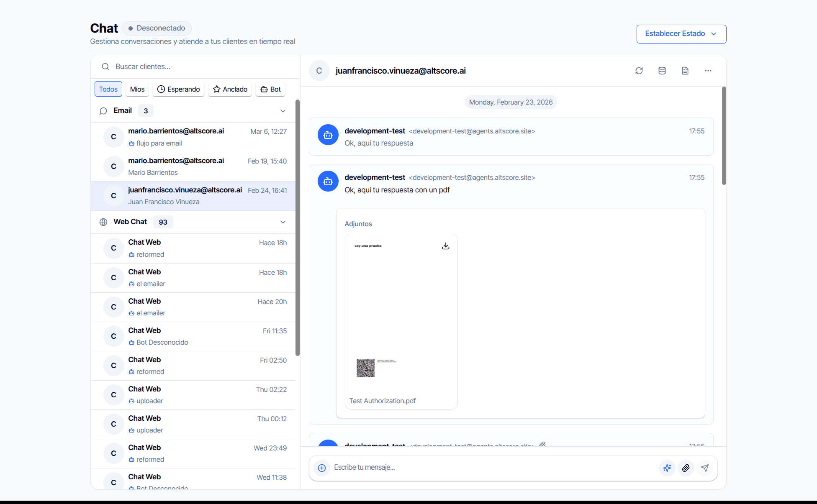Click the refresh conversation icon
Screen dimensions: 817x504
(x=639, y=71)
